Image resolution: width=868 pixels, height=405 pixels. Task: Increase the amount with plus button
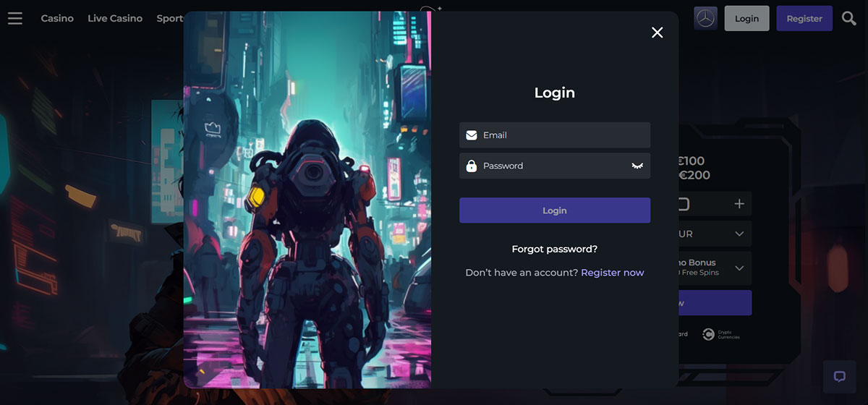point(739,204)
